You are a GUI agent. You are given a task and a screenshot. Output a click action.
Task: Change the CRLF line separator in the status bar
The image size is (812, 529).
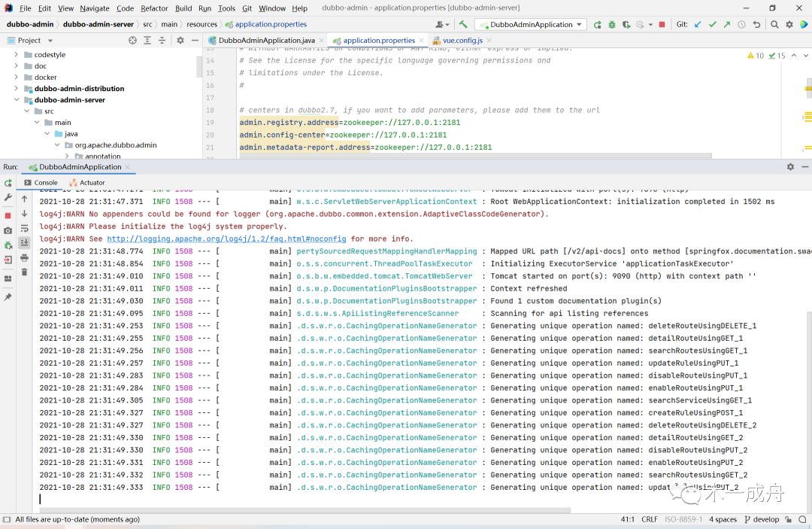(650, 520)
